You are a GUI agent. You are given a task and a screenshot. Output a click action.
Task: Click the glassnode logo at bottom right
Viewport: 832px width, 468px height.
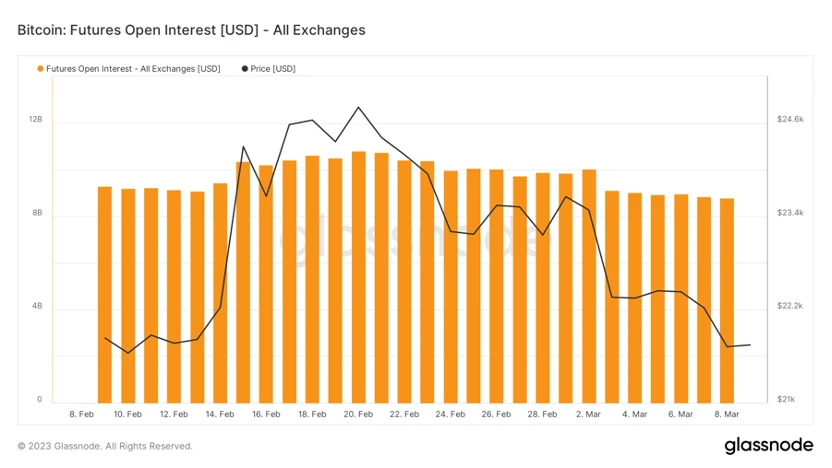769,445
